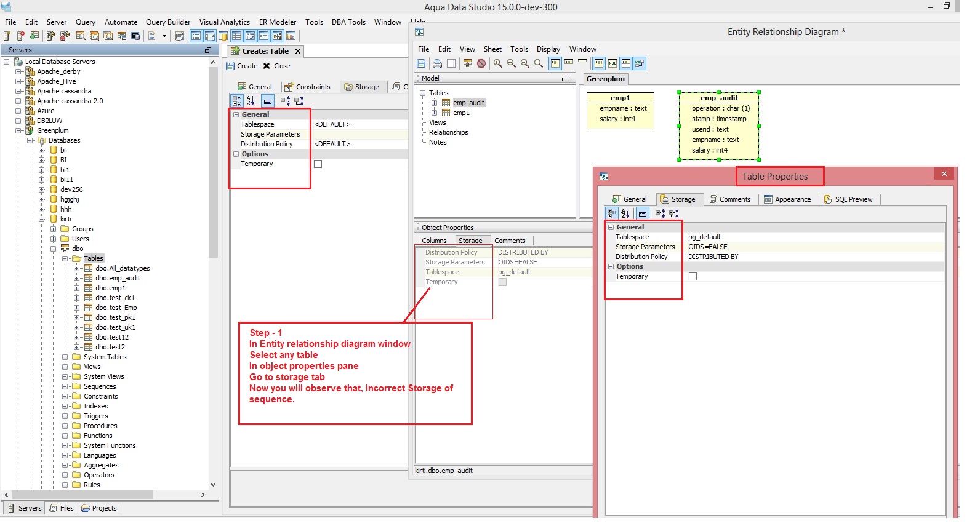Expand emp_audit in the Model tree
Image resolution: width=980 pixels, height=529 pixels.
click(x=435, y=103)
